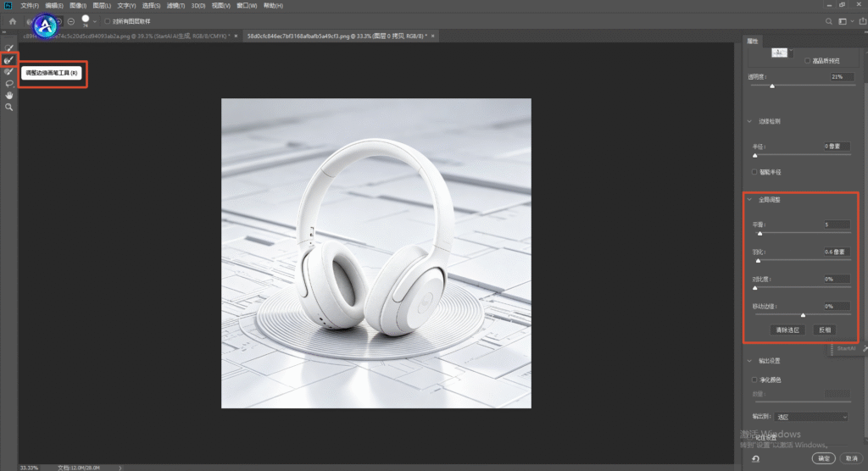
Task: Close the 58d0cfc846ec...png document tab
Action: click(433, 36)
